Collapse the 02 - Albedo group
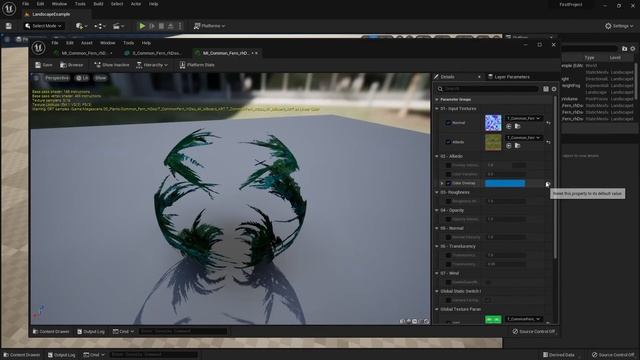Viewport: 640px width, 360px height. click(437, 156)
